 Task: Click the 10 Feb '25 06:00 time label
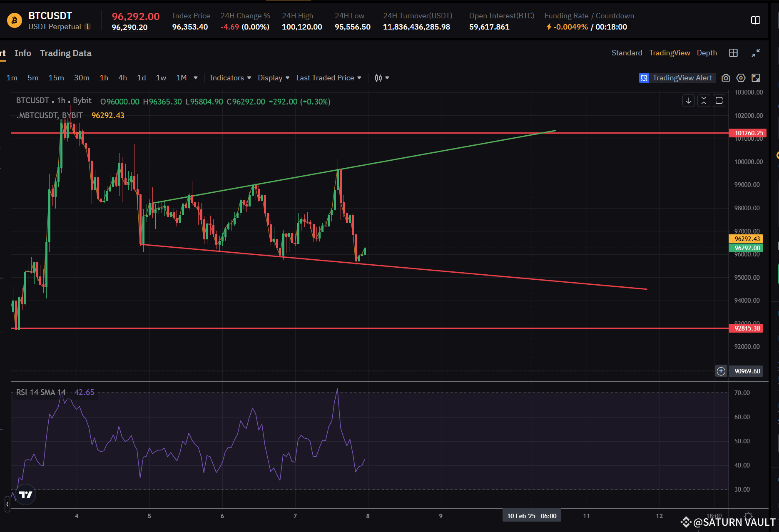click(532, 516)
